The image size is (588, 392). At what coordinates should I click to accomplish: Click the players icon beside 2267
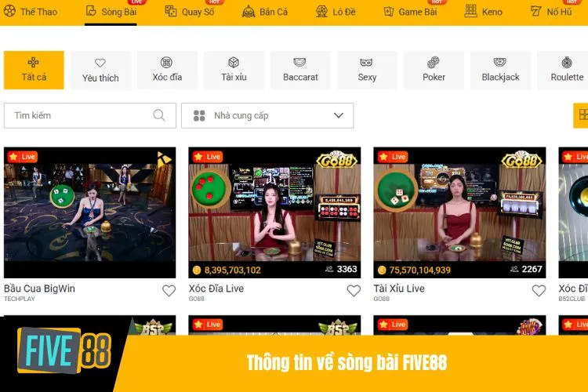pyautogui.click(x=514, y=269)
